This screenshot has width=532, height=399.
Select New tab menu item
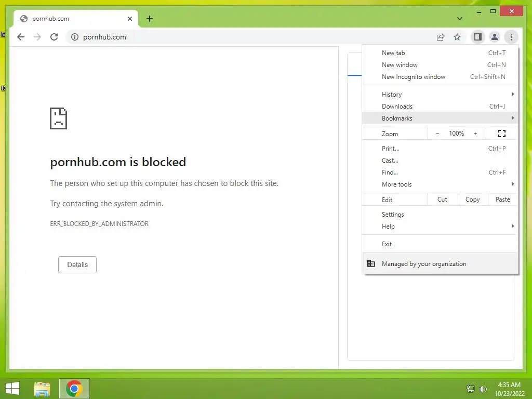pos(440,53)
